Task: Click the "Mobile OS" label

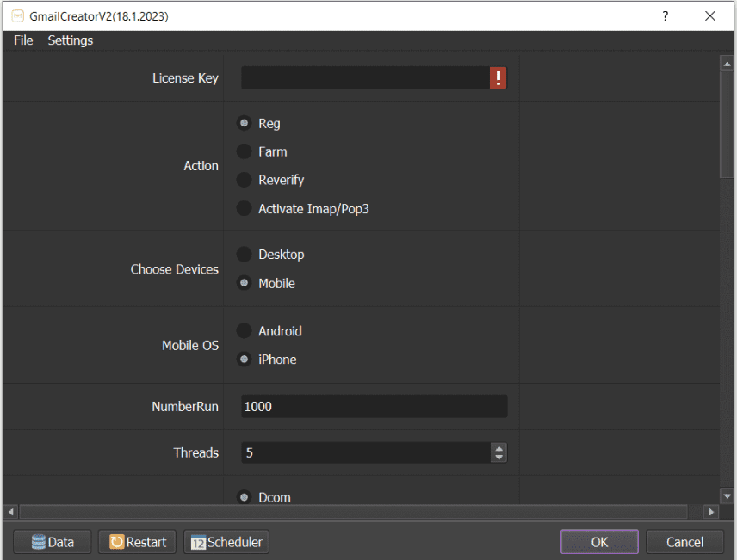Action: coord(190,345)
